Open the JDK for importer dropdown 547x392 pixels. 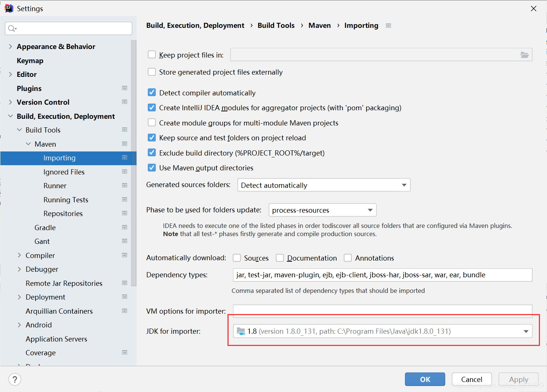[525, 331]
